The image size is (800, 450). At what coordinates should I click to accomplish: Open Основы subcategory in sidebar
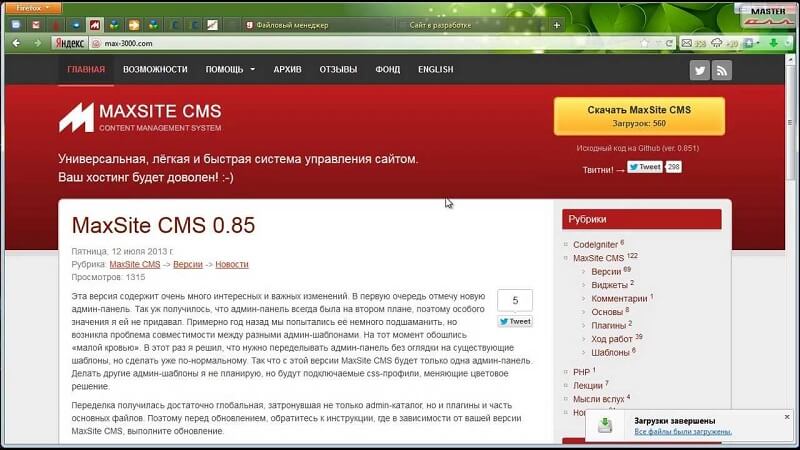[607, 312]
